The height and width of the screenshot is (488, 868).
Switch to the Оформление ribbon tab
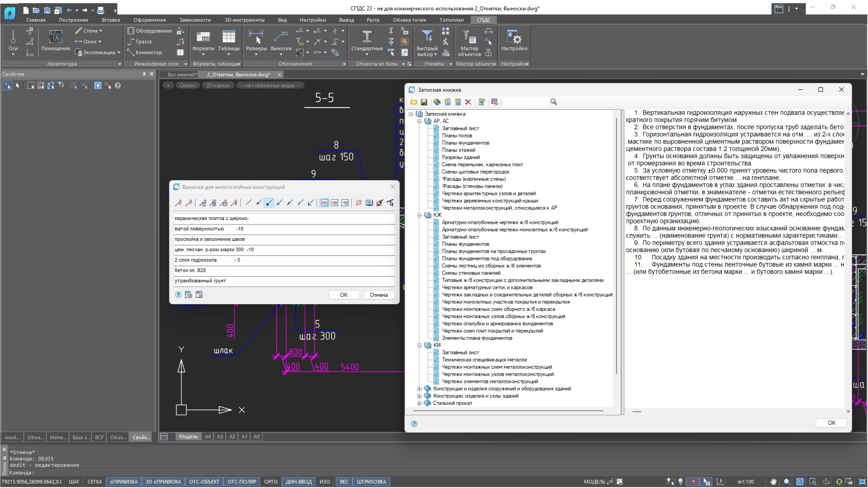pos(150,20)
